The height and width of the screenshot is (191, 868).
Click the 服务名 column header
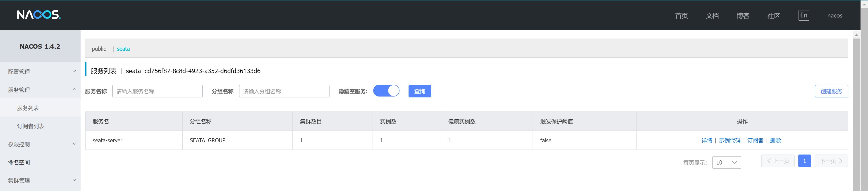[134, 121]
